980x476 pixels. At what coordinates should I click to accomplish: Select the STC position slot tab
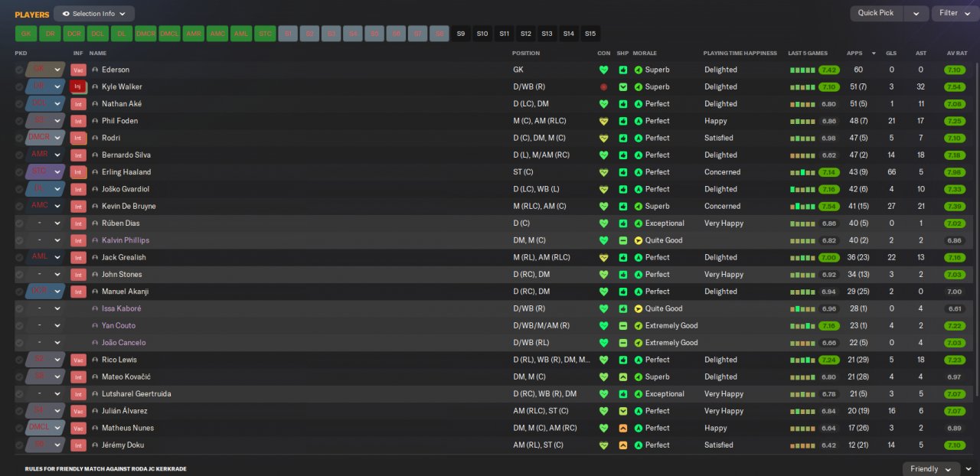pyautogui.click(x=265, y=34)
